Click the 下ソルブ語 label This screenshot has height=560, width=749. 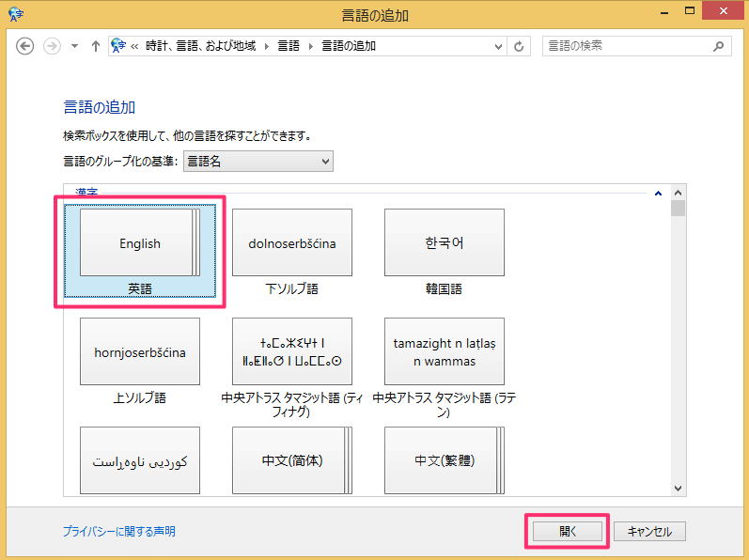coord(292,288)
